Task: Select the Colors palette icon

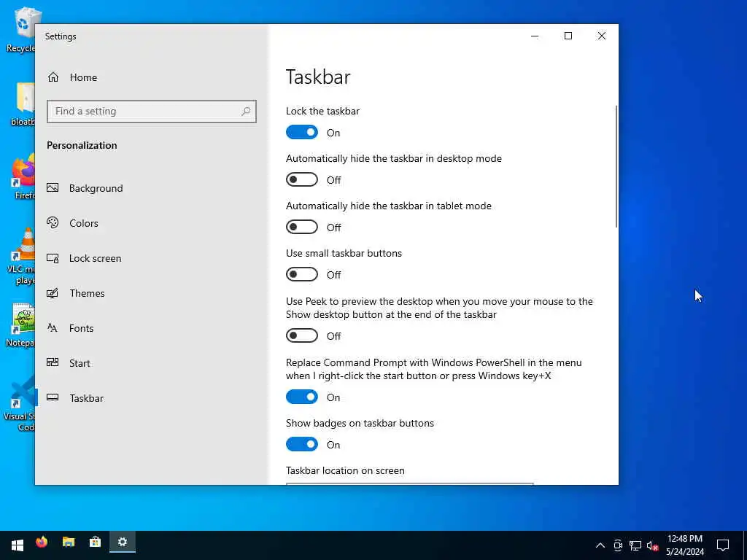Action: point(53,223)
